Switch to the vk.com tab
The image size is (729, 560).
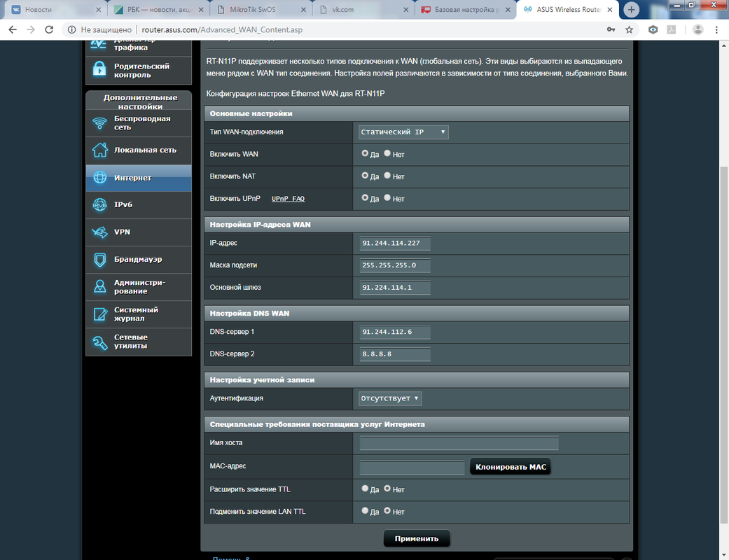click(363, 9)
